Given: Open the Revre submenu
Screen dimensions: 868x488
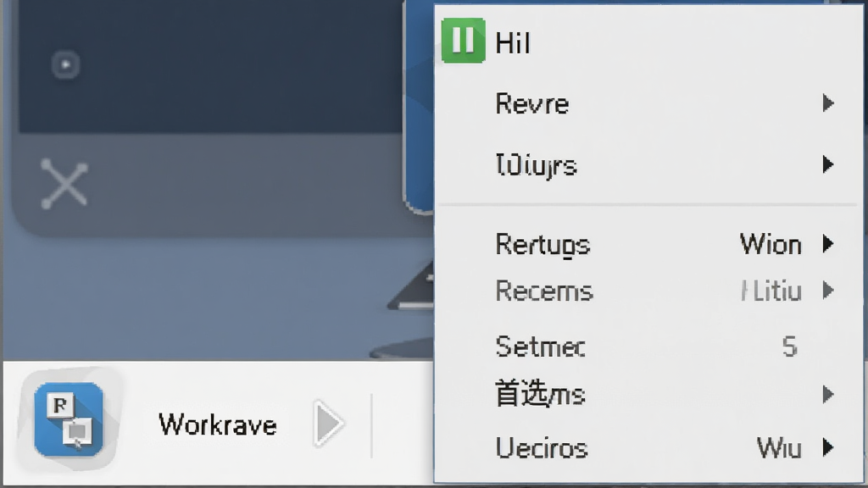Looking at the screenshot, I should (x=648, y=103).
